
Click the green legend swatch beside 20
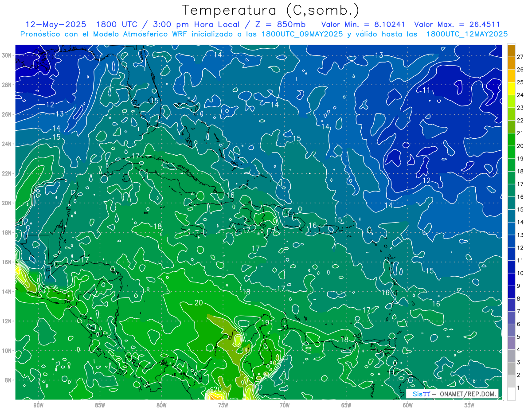coord(511,140)
